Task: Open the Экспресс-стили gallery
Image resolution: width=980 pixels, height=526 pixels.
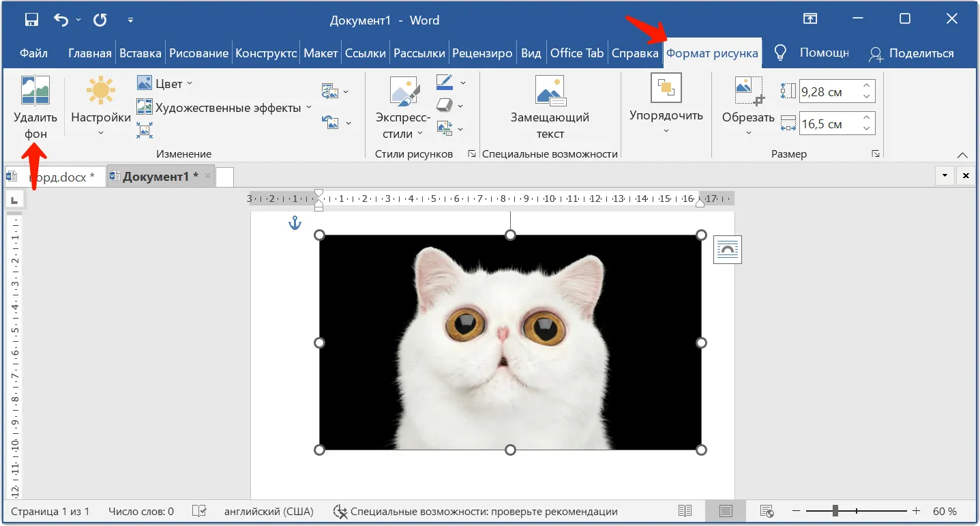Action: click(x=403, y=107)
